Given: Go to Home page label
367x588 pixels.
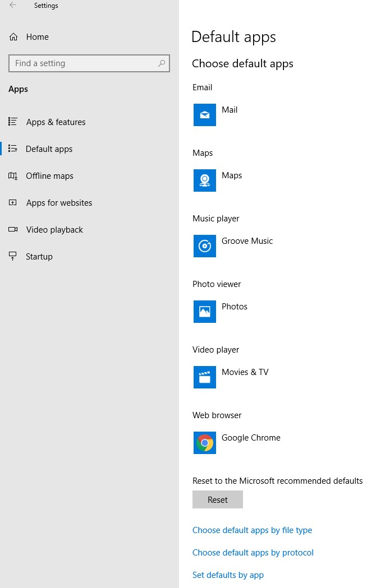Looking at the screenshot, I should 38,37.
